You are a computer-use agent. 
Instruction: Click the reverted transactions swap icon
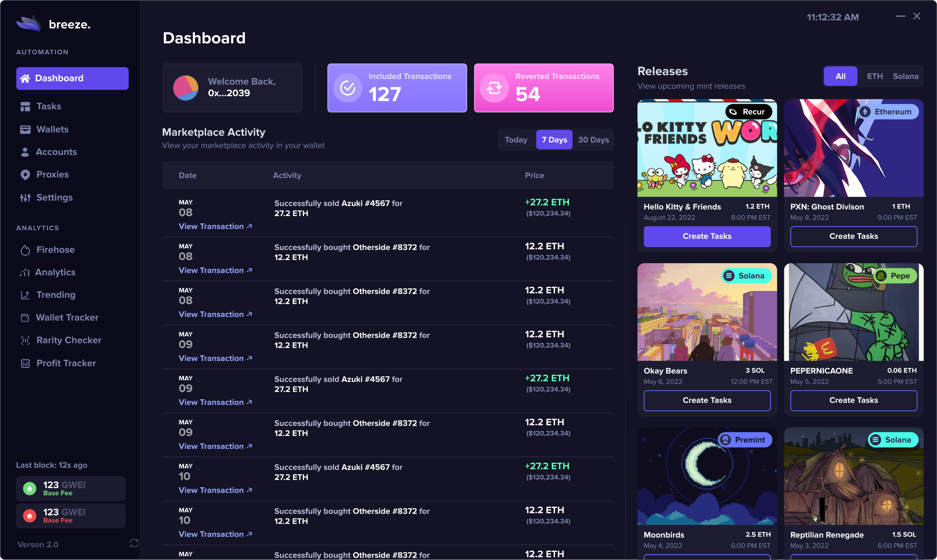pos(494,88)
